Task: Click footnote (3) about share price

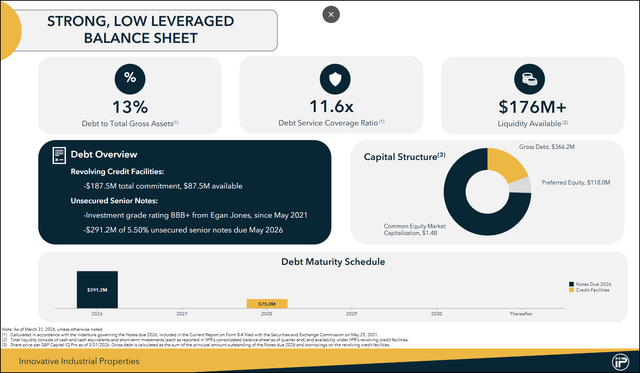Action: click(x=196, y=345)
